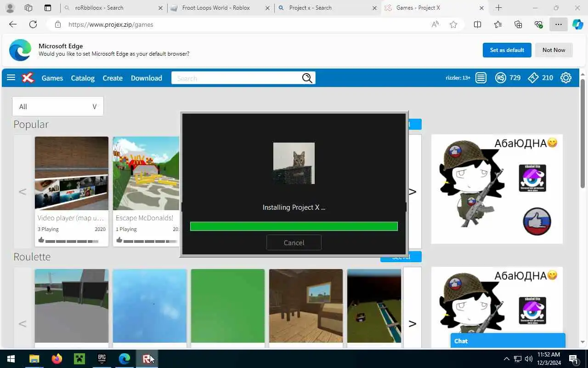Click the Edge profile avatar icon
588x368 pixels.
coord(10,8)
